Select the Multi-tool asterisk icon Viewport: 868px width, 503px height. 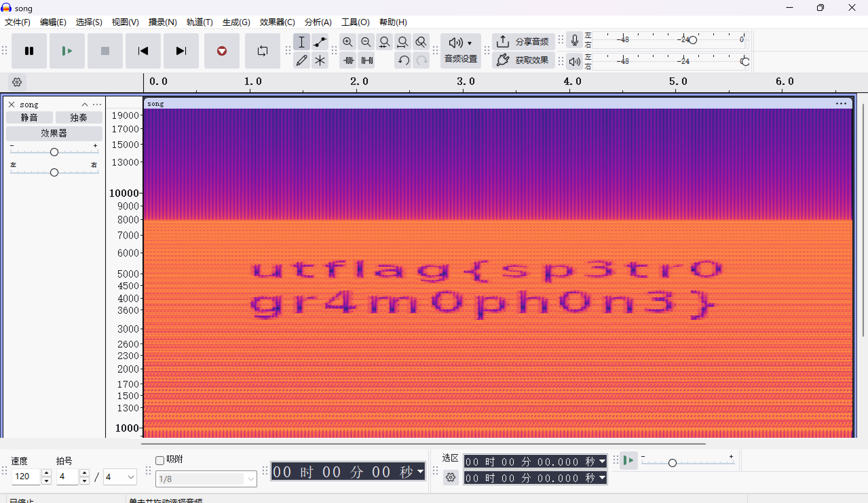tap(320, 61)
